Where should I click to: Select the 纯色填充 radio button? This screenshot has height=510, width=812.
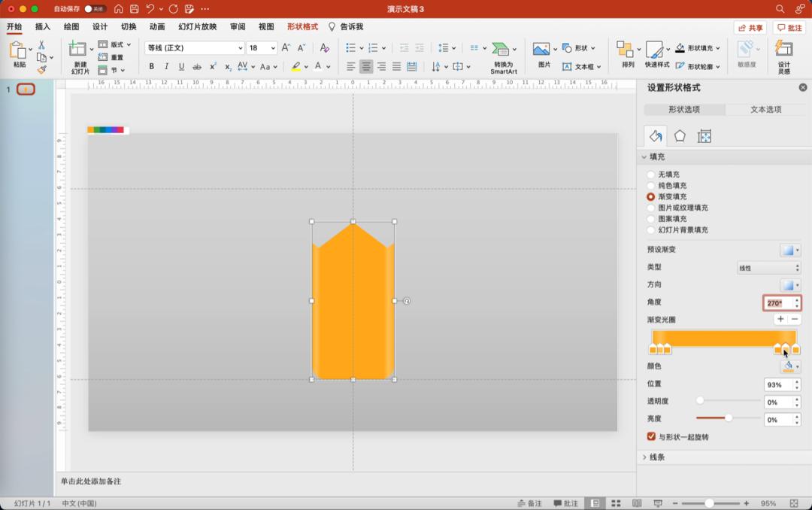(x=651, y=186)
